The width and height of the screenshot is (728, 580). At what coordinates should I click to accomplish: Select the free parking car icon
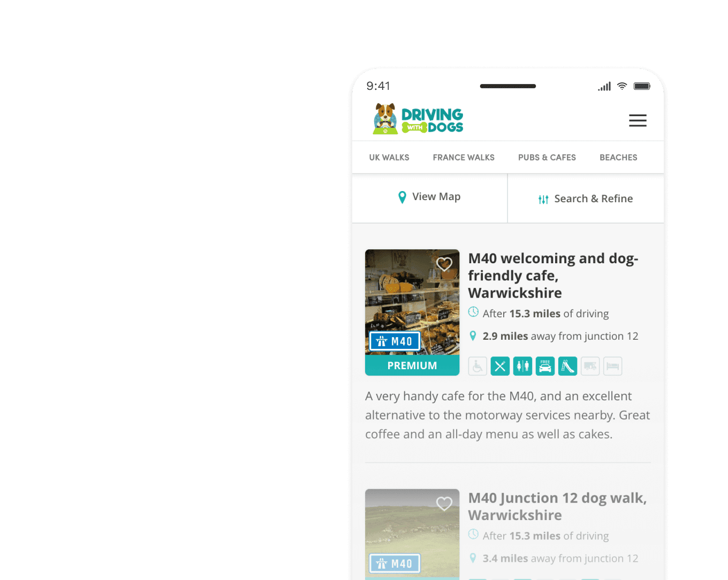545,367
